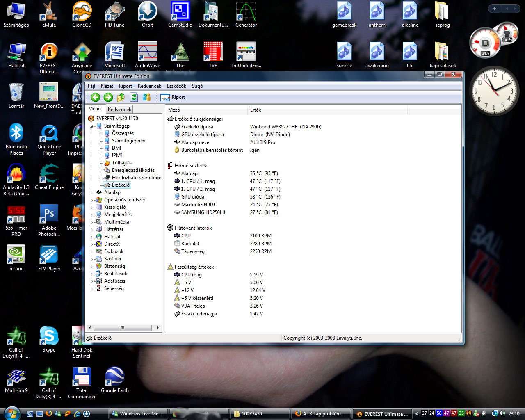Click the AudioWave desktop icon
525x420 pixels.
point(148,55)
